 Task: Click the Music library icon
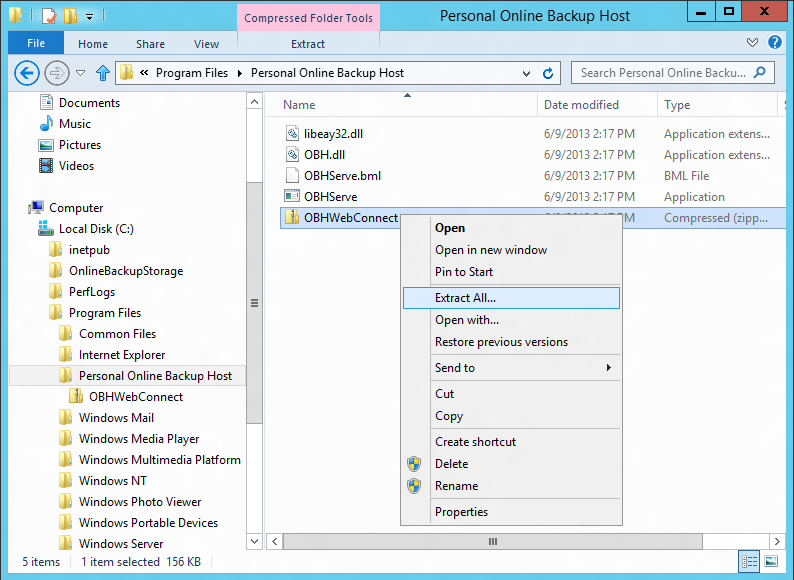point(46,124)
